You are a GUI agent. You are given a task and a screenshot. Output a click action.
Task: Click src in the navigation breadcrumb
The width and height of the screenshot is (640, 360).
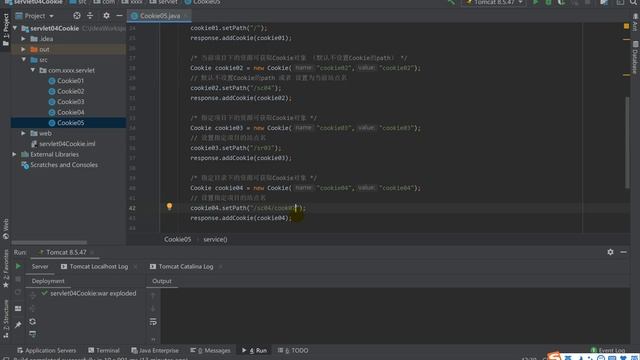point(78,2)
